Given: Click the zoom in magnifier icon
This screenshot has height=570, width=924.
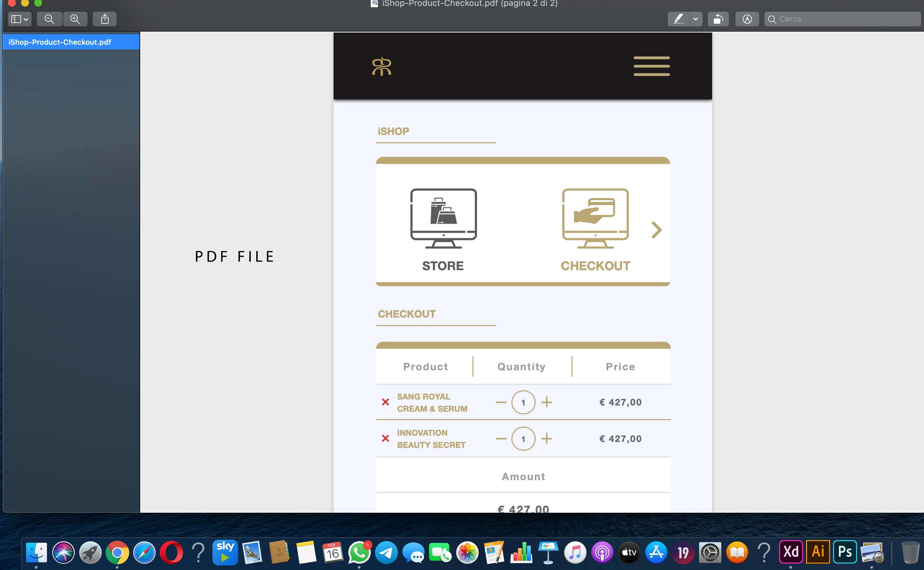Looking at the screenshot, I should point(75,19).
